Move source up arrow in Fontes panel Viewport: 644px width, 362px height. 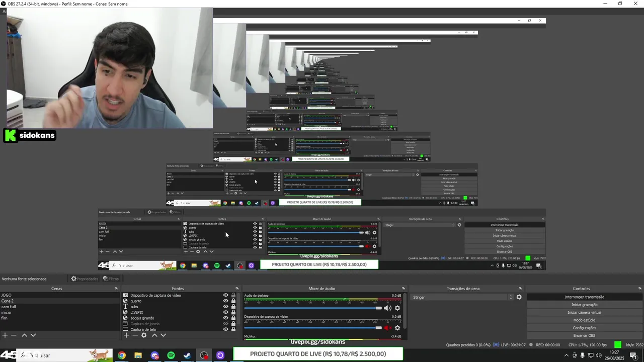coord(154,335)
